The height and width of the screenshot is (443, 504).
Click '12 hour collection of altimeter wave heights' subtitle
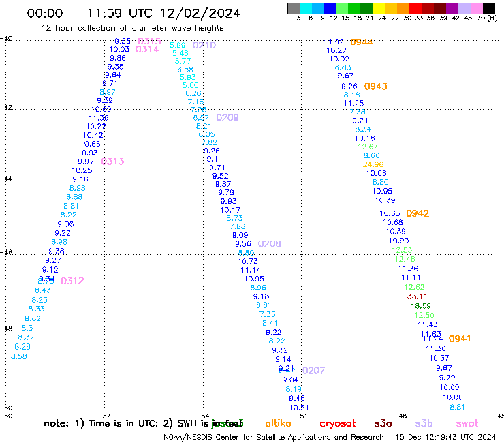[x=132, y=28]
